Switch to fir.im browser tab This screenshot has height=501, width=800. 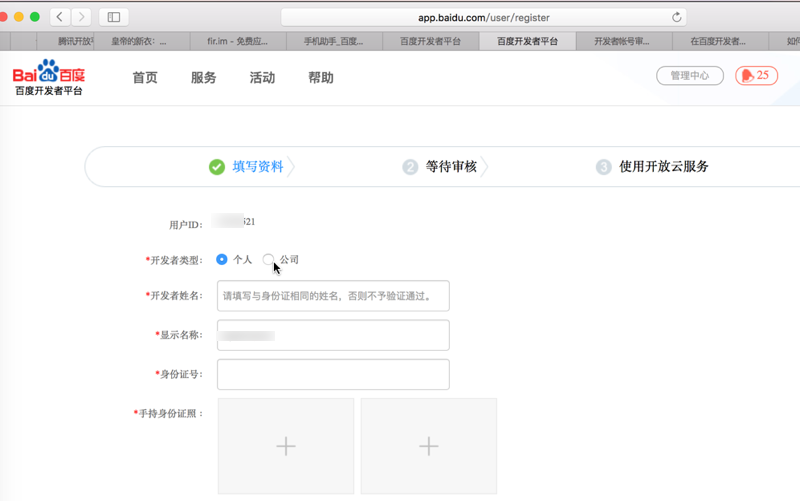[x=238, y=41]
